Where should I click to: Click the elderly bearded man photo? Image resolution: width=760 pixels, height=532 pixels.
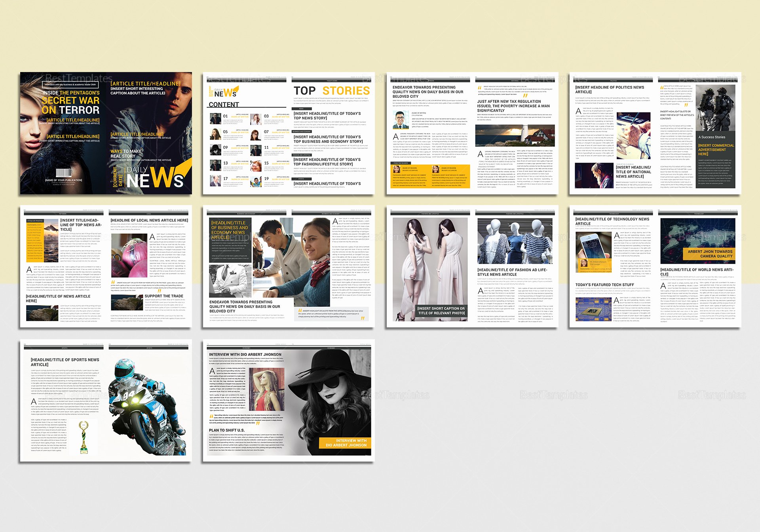pos(594,176)
